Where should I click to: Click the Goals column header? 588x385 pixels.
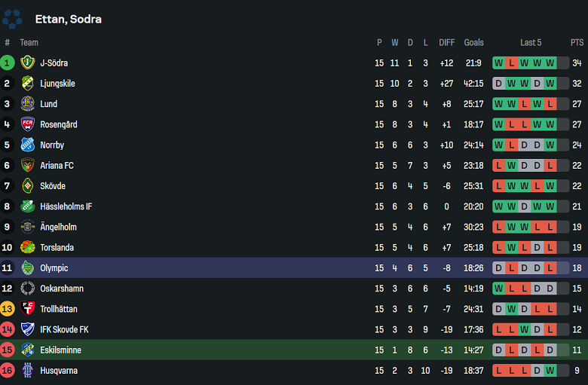pyautogui.click(x=474, y=43)
